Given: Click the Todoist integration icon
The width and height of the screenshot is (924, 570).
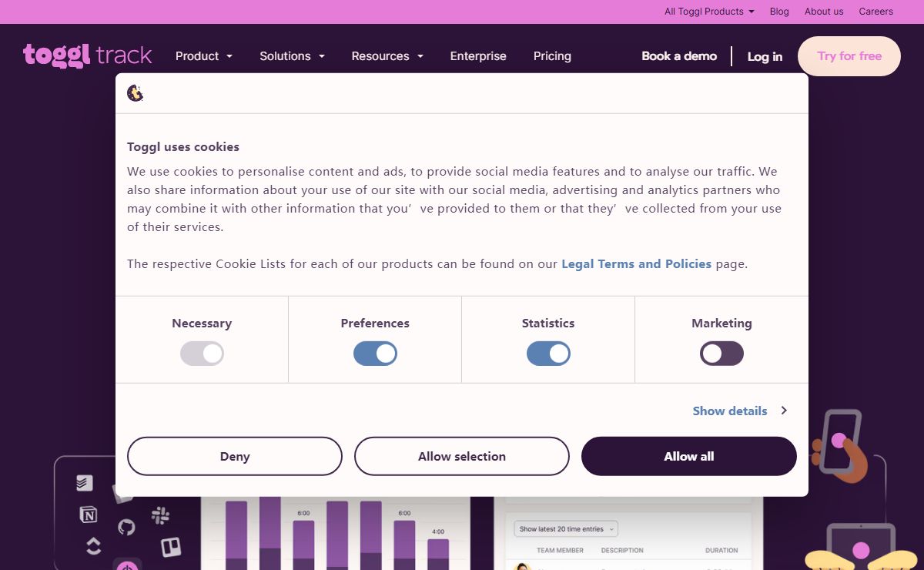Looking at the screenshot, I should (x=84, y=483).
